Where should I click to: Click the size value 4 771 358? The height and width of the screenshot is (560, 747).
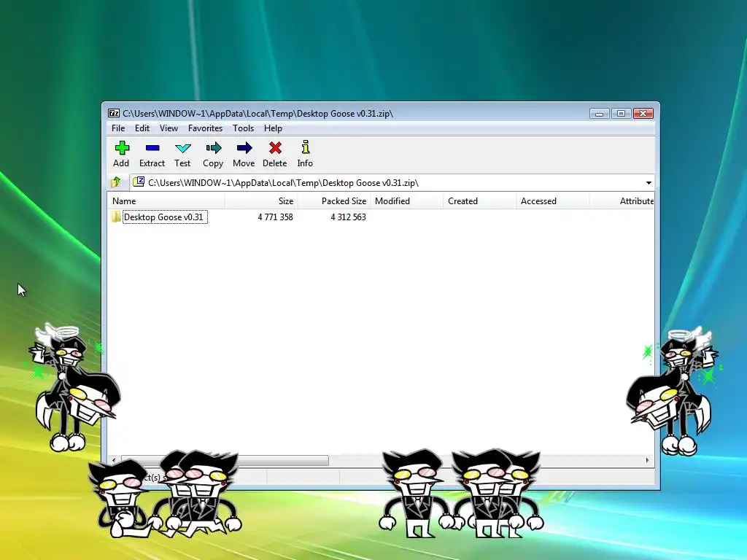click(275, 217)
